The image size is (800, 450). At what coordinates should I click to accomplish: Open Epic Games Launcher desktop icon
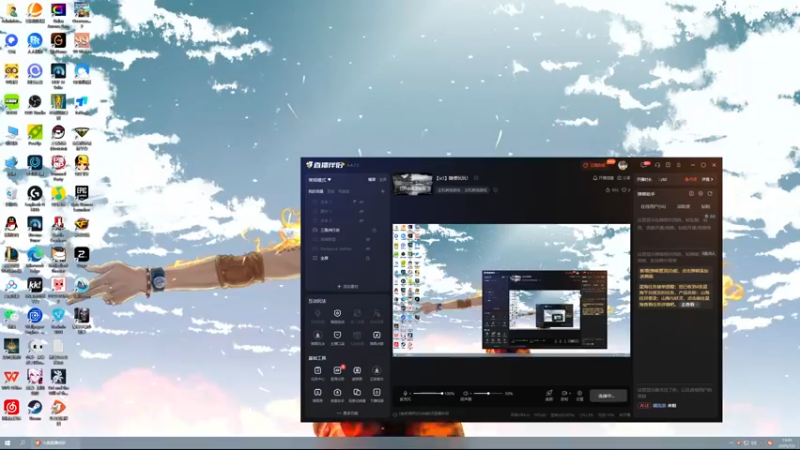point(82,198)
